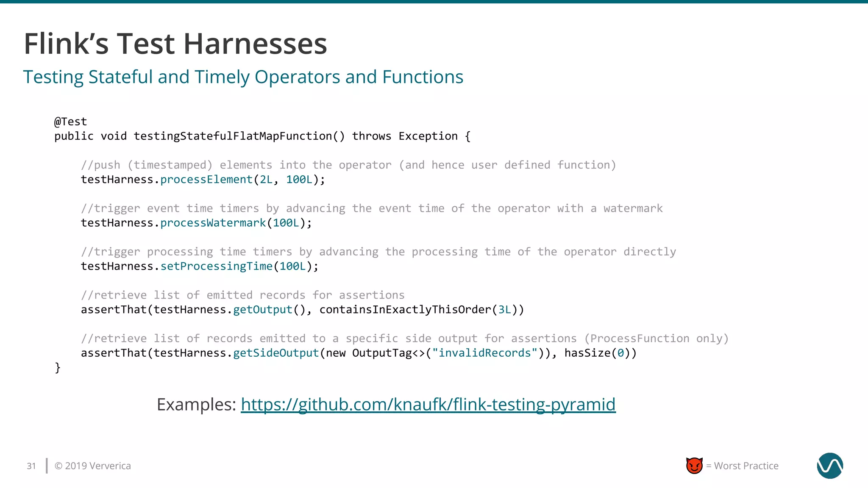Click the comment about triggering event time timers

(x=371, y=208)
